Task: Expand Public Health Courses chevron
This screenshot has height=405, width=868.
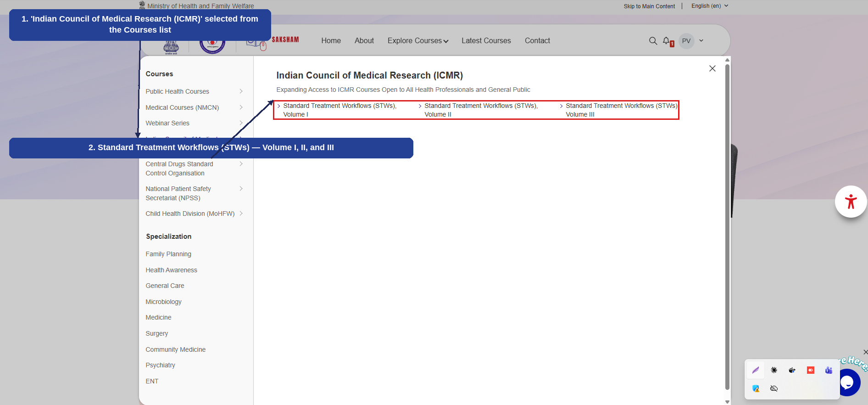Action: pyautogui.click(x=241, y=91)
